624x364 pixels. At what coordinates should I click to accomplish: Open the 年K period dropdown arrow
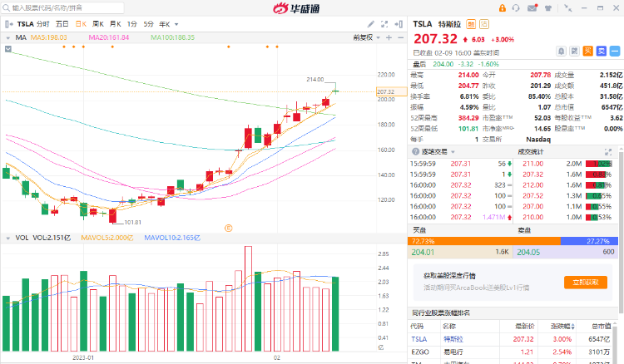click(176, 25)
